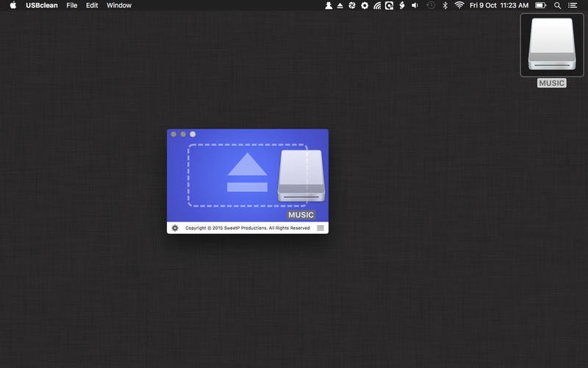Screen dimensions: 588x368
Task: Click the list icon in the USBclean footer
Action: click(x=320, y=228)
